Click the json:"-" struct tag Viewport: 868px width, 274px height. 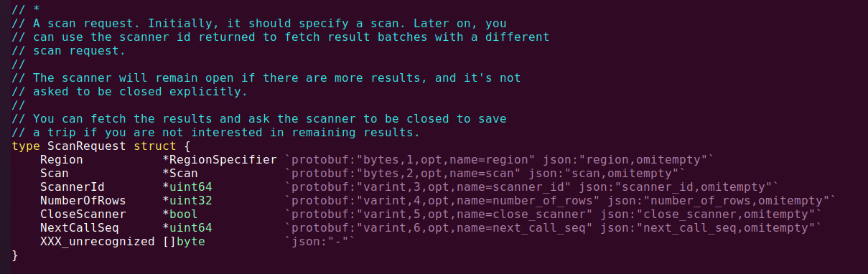tap(319, 241)
